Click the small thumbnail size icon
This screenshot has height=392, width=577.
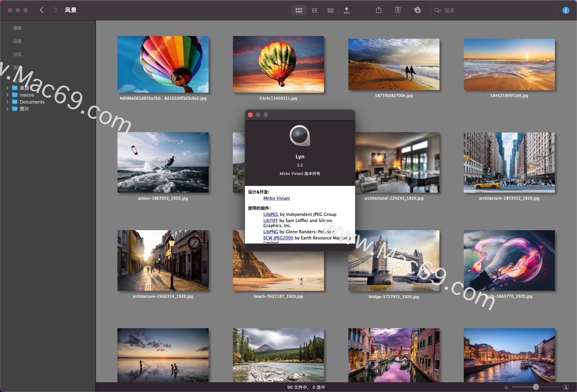(x=506, y=387)
